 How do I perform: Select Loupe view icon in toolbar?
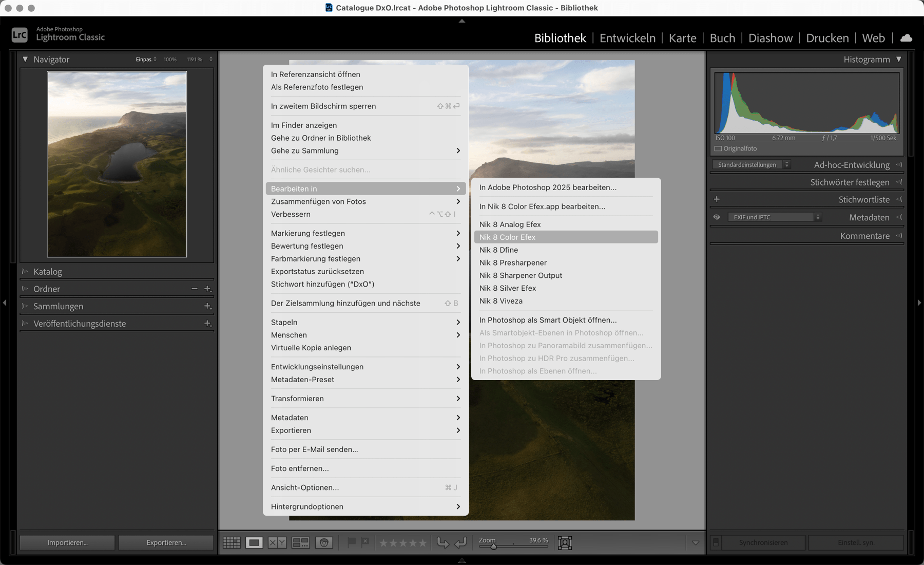click(x=254, y=542)
